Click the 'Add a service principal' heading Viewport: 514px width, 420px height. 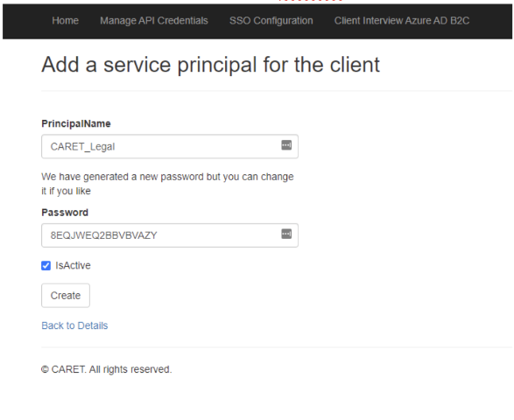(210, 65)
